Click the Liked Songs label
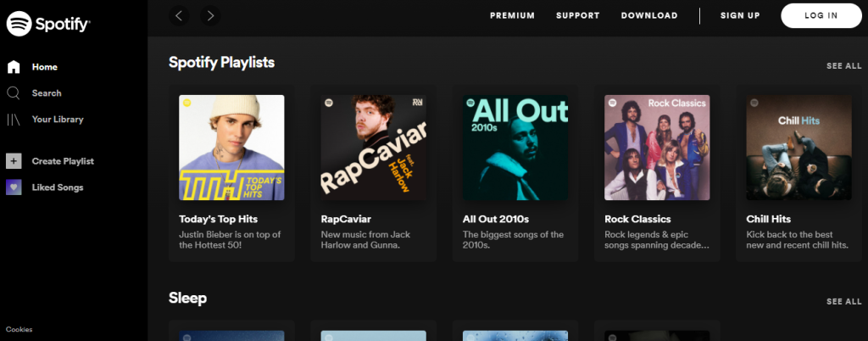Screen dimensions: 868x341 pyautogui.click(x=58, y=187)
